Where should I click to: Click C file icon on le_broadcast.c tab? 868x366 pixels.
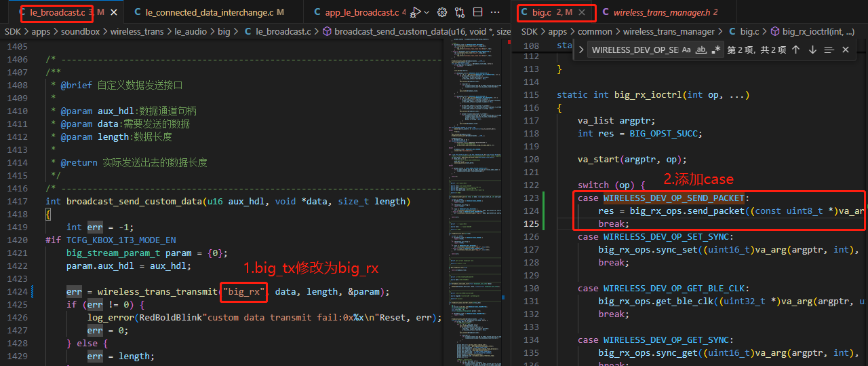(x=24, y=12)
